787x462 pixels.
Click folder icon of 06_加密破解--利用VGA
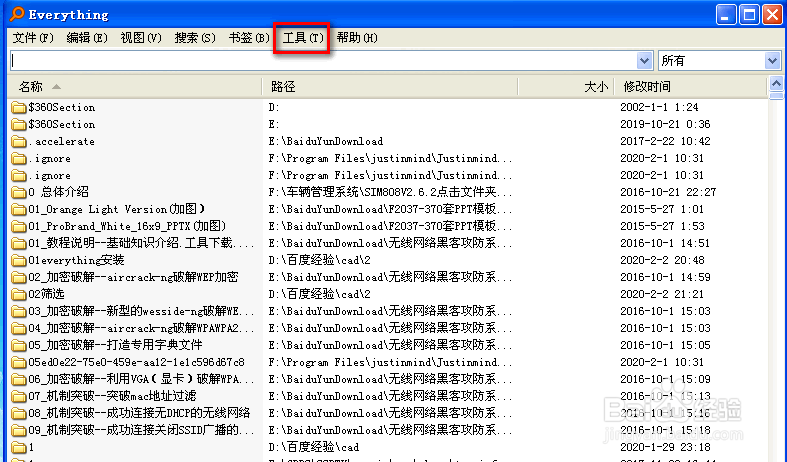[19, 380]
